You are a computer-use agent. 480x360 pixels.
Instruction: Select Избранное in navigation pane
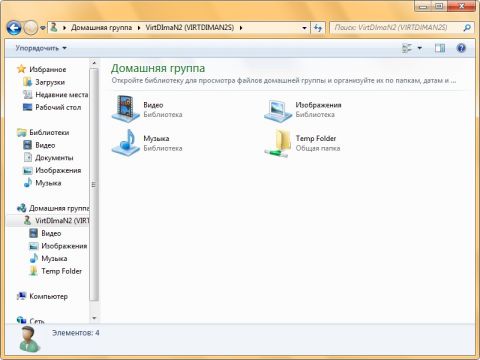[48, 69]
